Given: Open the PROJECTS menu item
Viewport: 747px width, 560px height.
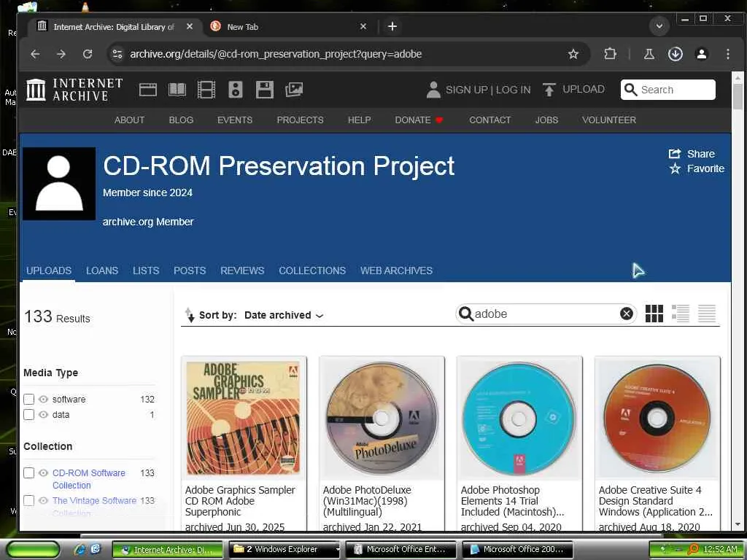Looking at the screenshot, I should coord(300,120).
